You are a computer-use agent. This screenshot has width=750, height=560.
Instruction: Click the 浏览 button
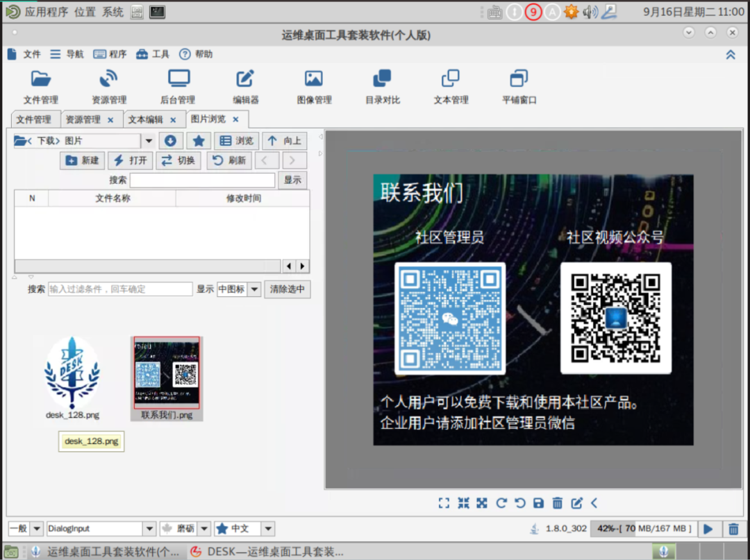click(237, 140)
